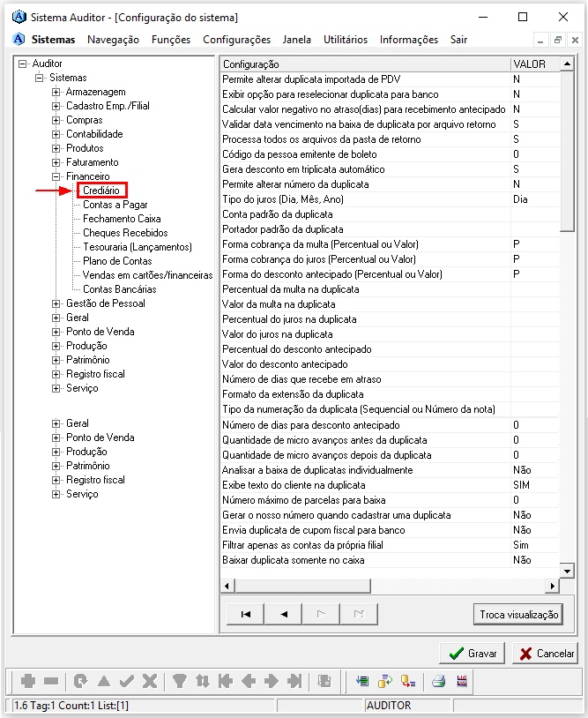Screen dimensions: 588x718
Task: Click the grayed next-page triangle navigation button
Action: (321, 614)
